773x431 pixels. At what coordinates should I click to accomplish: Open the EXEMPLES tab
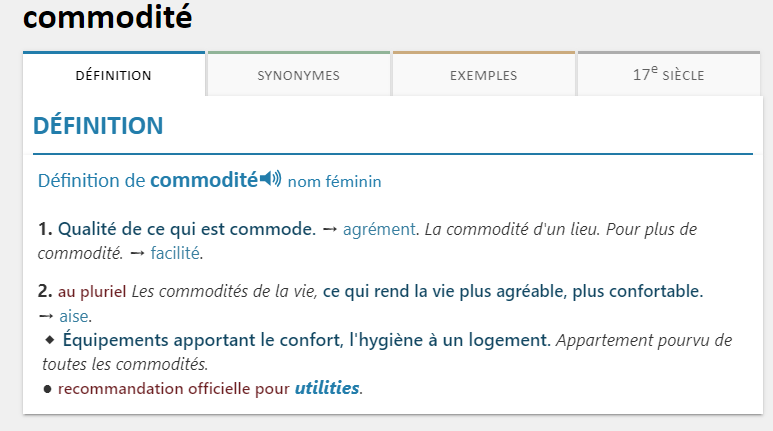tap(484, 75)
